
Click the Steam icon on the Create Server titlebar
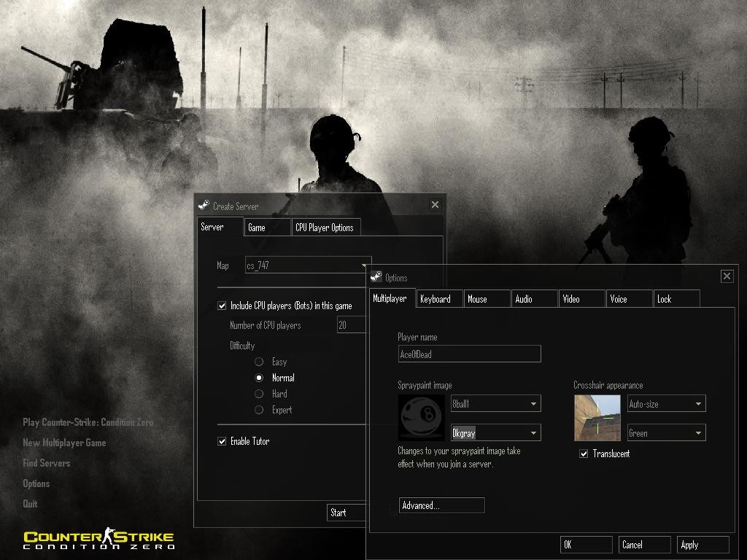(203, 205)
